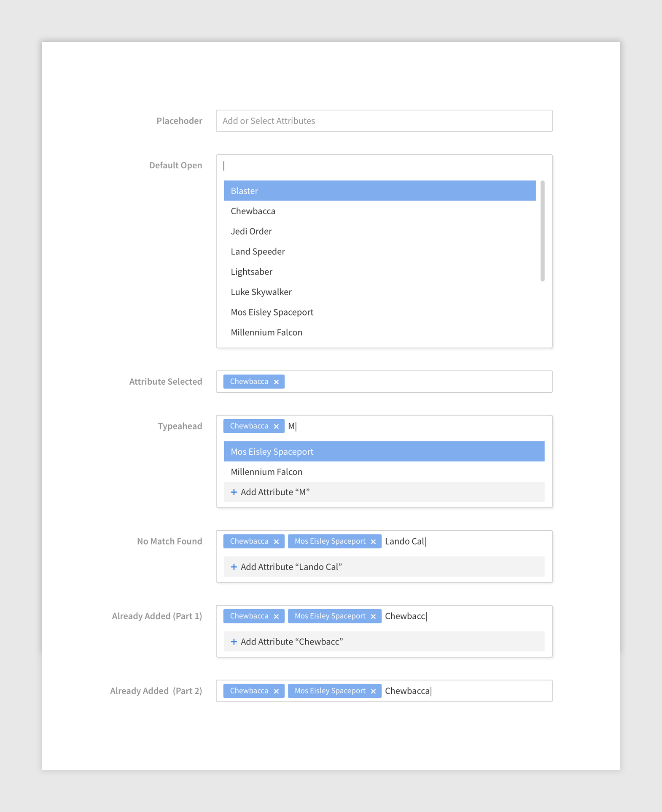Remove Chewbacca tag in Already Added (Part 1) field
The width and height of the screenshot is (662, 812).
tap(276, 616)
